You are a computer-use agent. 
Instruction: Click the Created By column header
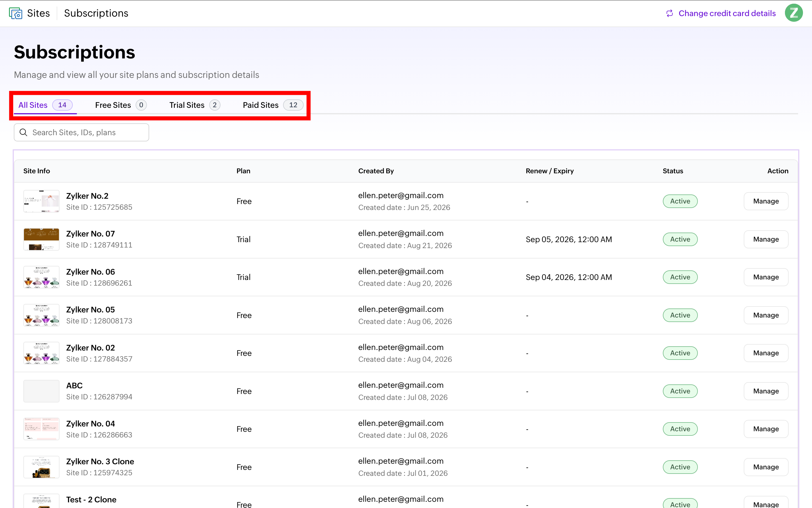(x=376, y=171)
